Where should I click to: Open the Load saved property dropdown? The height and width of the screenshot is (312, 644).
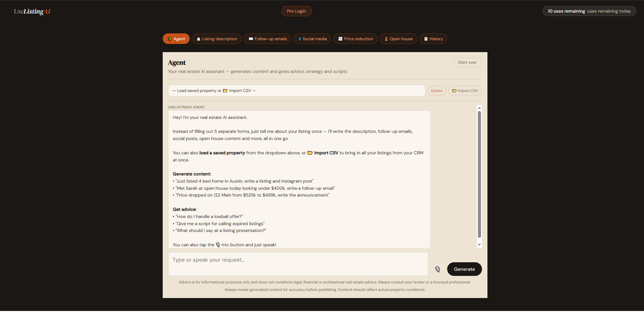(296, 91)
